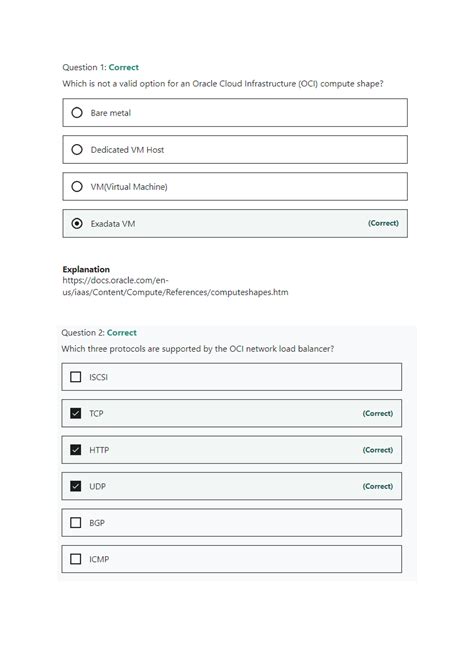Click the (Correct) tag beside UDP
Image resolution: width=474 pixels, height=670 pixels.
click(378, 486)
